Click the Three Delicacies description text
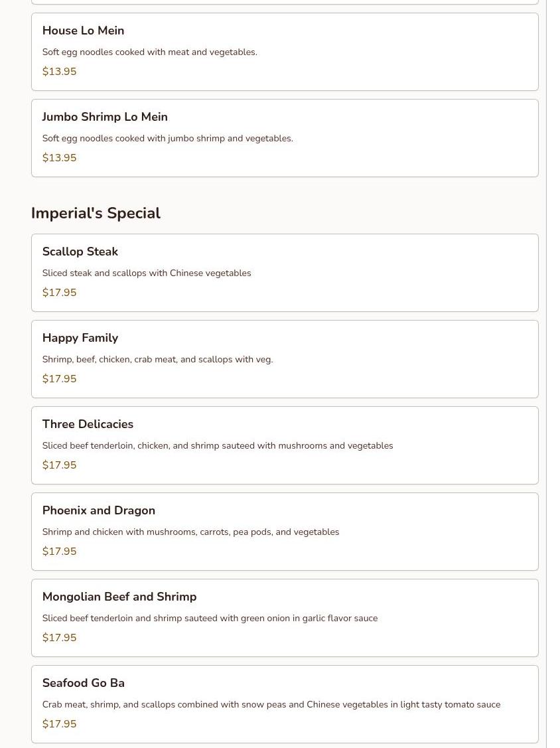Viewport: 560px width, 748px height. [x=218, y=445]
